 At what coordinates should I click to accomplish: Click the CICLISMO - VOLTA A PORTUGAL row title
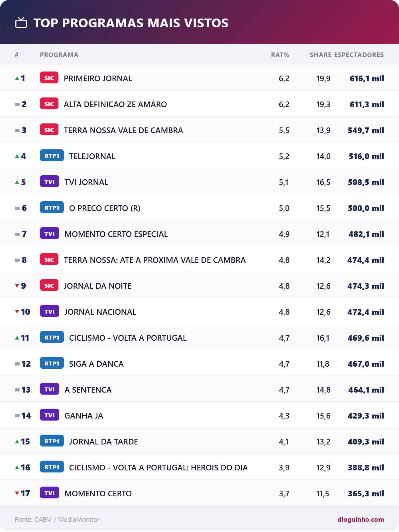pos(128,338)
